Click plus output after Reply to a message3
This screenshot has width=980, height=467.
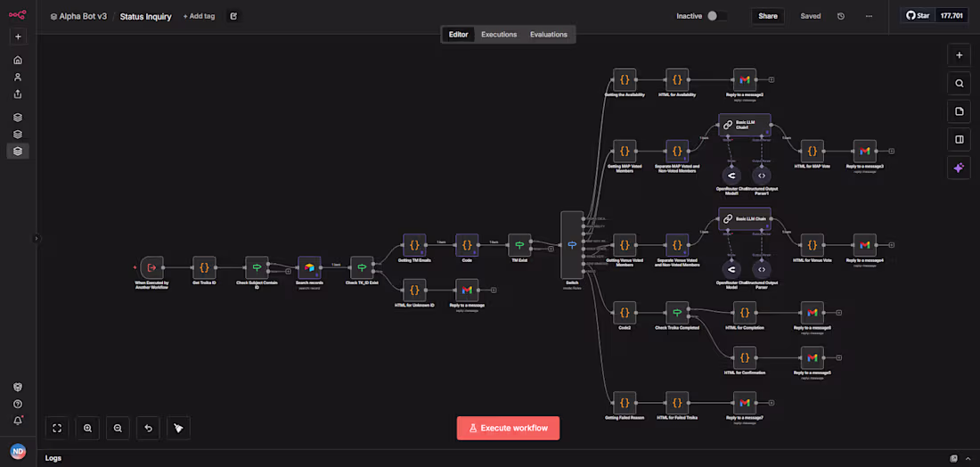coord(891,151)
